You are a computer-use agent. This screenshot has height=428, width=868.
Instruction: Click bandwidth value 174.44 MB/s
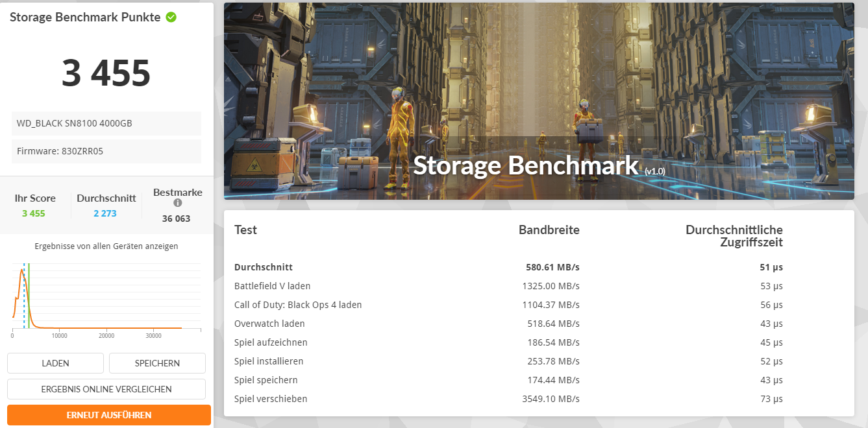(x=553, y=380)
